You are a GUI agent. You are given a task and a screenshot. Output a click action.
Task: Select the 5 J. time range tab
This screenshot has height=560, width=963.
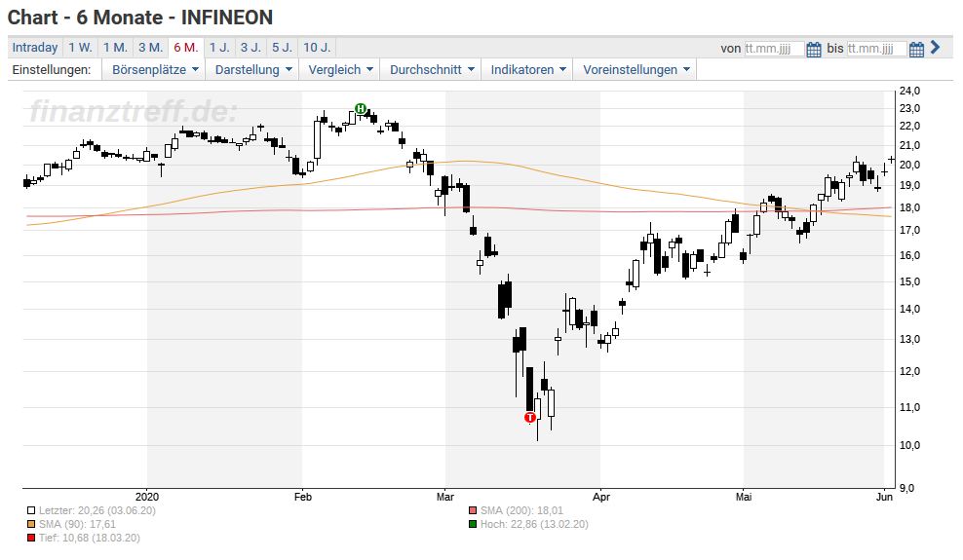283,48
